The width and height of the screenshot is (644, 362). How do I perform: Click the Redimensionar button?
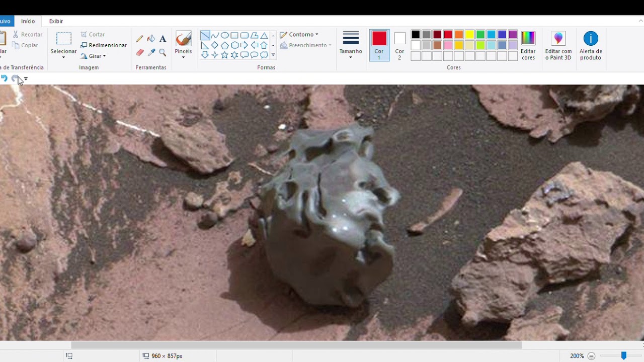coord(104,45)
